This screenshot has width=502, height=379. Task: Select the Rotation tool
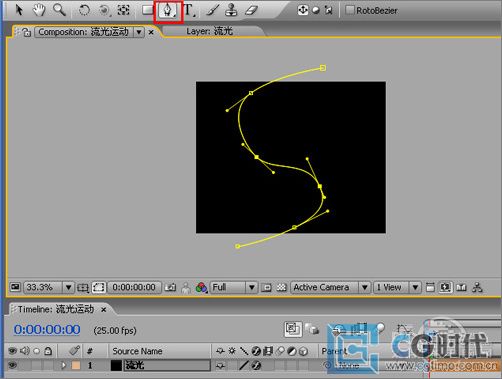[84, 10]
